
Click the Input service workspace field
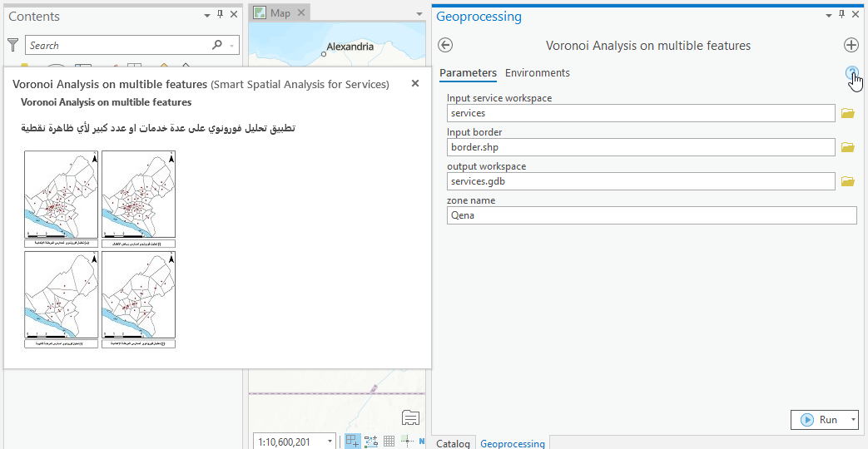(x=641, y=113)
